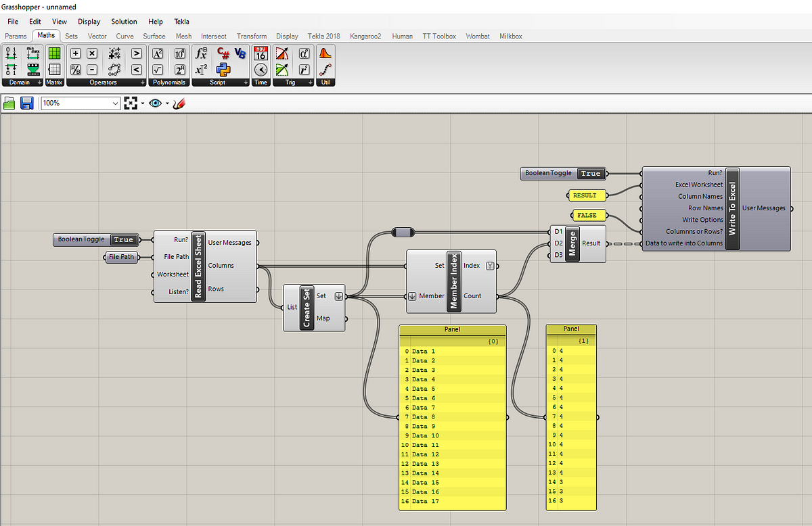Click the User Messages output of Write To Excel
Viewport: 812px width, 526px height.
tap(764, 208)
